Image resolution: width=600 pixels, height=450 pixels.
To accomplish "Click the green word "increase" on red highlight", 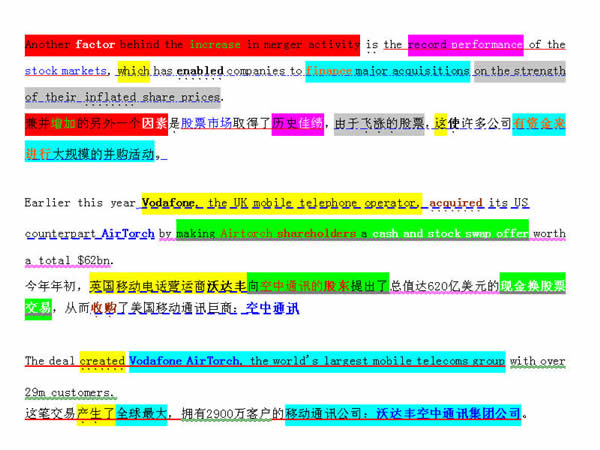I will click(x=214, y=45).
